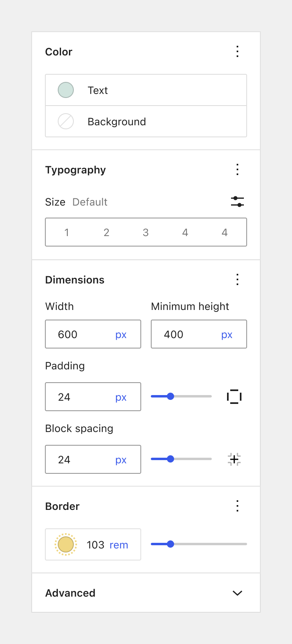
Task: Switch padding unit to px
Action: coord(121,397)
